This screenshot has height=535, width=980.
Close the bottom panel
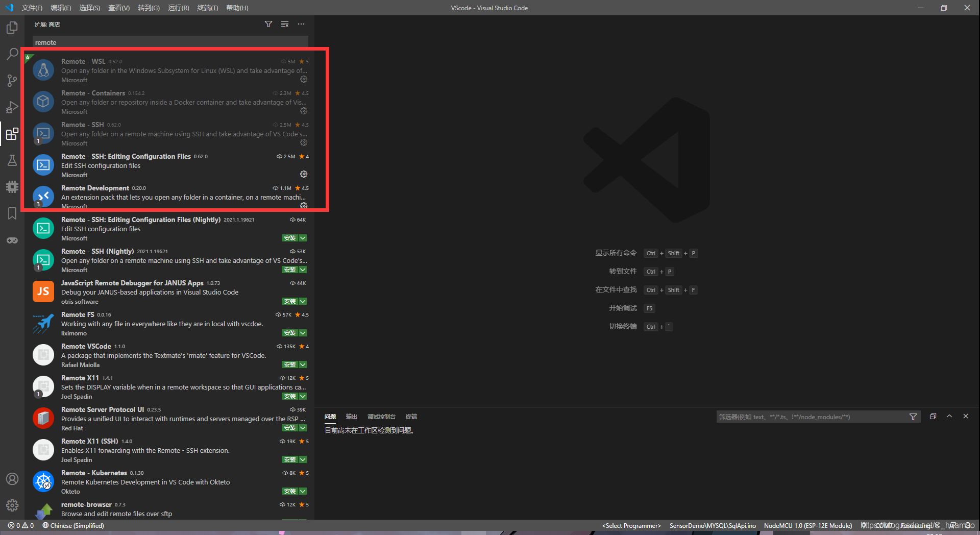click(x=966, y=416)
